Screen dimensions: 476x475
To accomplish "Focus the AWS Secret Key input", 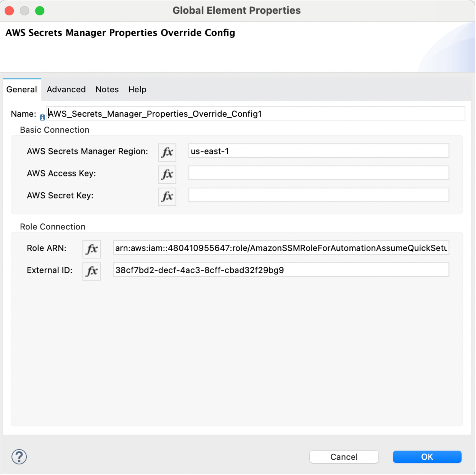I will (318, 195).
